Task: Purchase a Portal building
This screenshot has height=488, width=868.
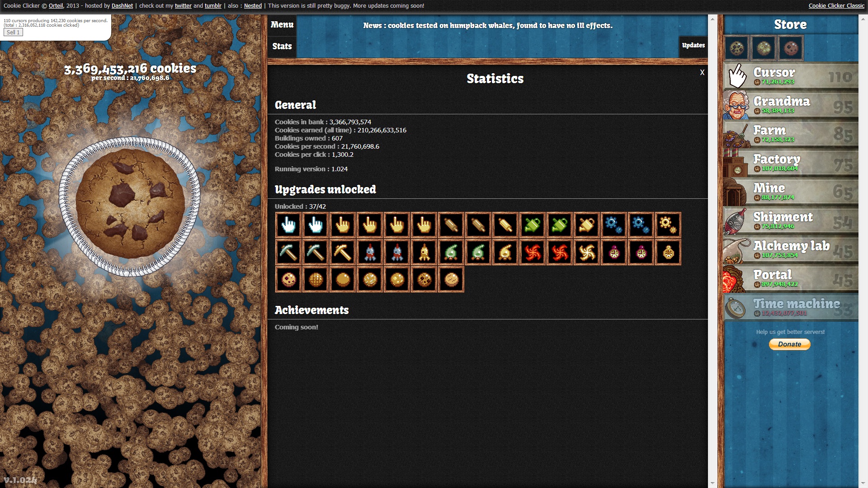Action: pyautogui.click(x=790, y=278)
